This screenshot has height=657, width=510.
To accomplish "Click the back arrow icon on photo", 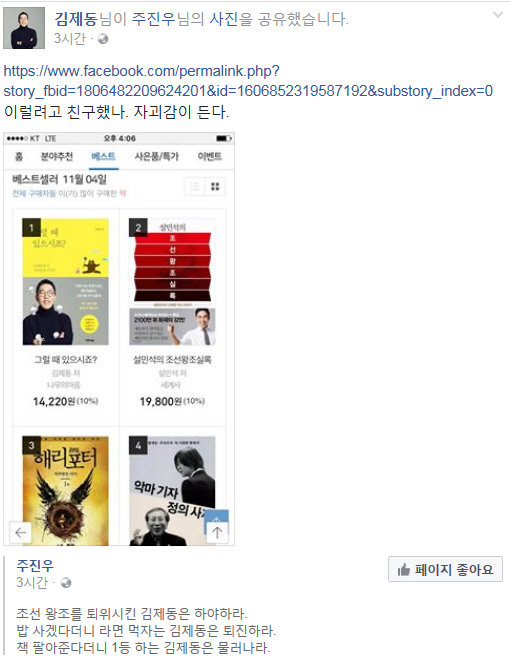I will point(20,533).
